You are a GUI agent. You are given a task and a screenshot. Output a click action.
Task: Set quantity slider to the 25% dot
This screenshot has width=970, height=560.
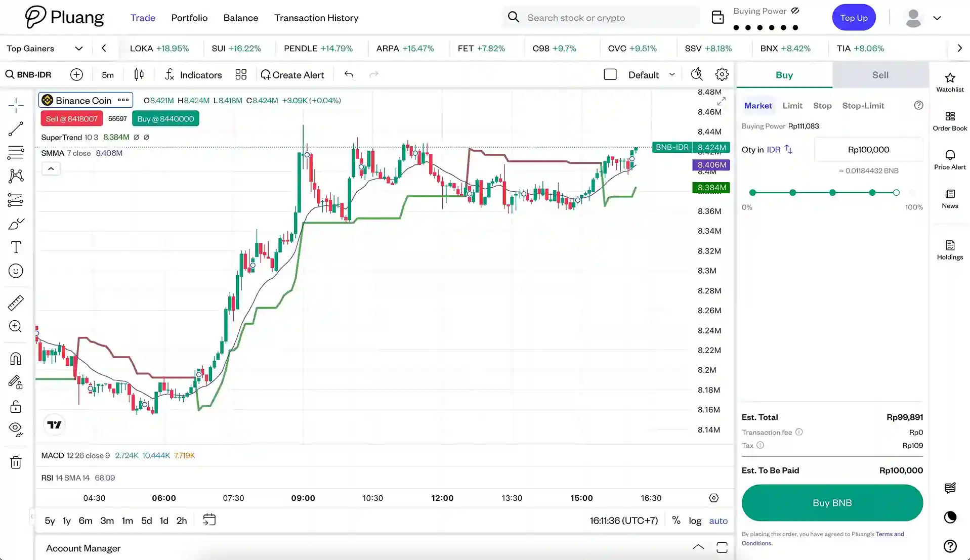792,193
